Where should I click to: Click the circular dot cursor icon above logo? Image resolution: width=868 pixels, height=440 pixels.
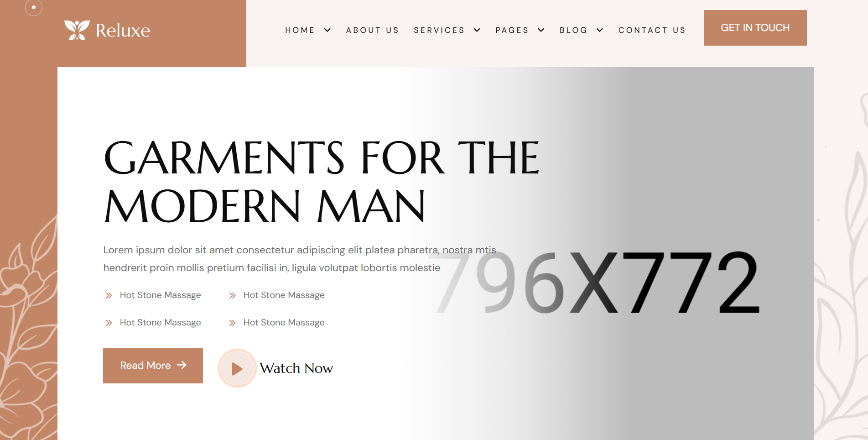(x=34, y=7)
